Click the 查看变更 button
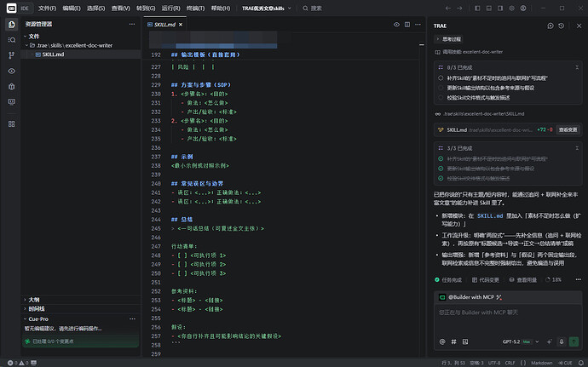The width and height of the screenshot is (588, 367). pyautogui.click(x=568, y=129)
